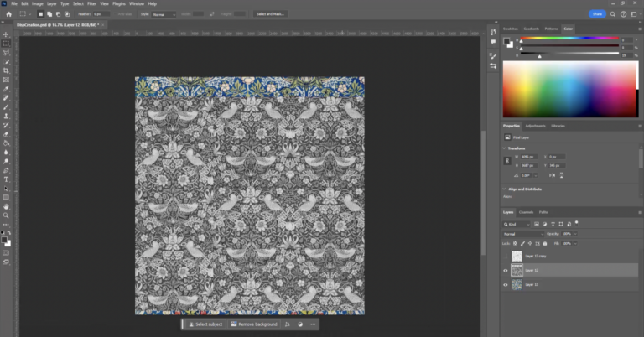Hide Layer 12 using its eye icon
Viewport: 644px width, 337px height.
[505, 271]
